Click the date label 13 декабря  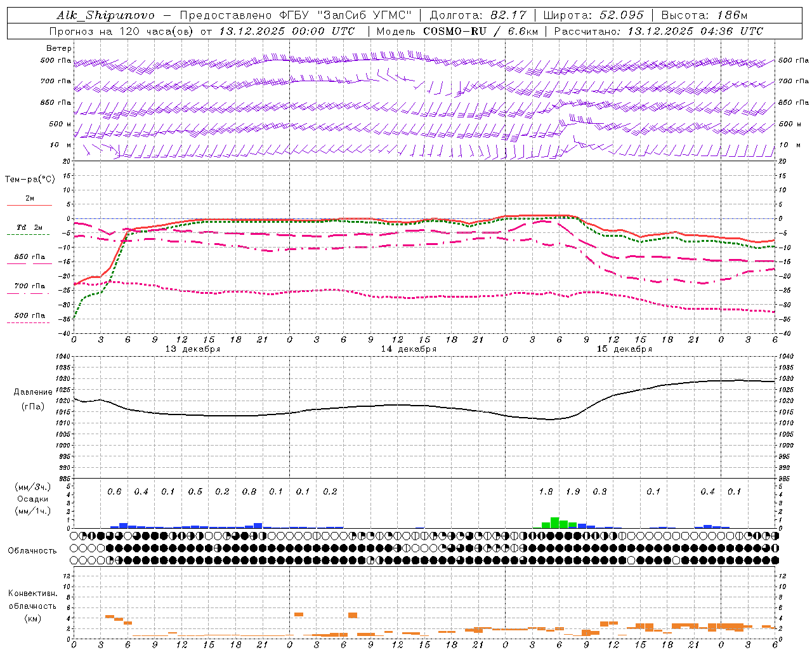tap(193, 349)
